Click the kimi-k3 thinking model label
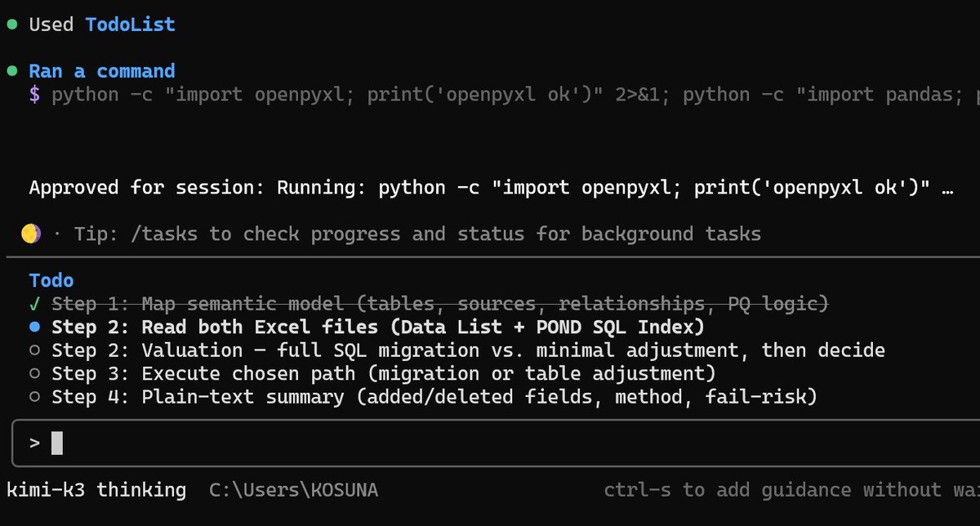980x526 pixels. (96, 490)
